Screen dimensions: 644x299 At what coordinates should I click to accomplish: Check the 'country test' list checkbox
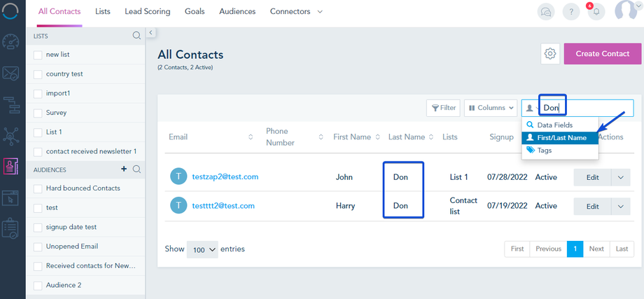point(38,74)
